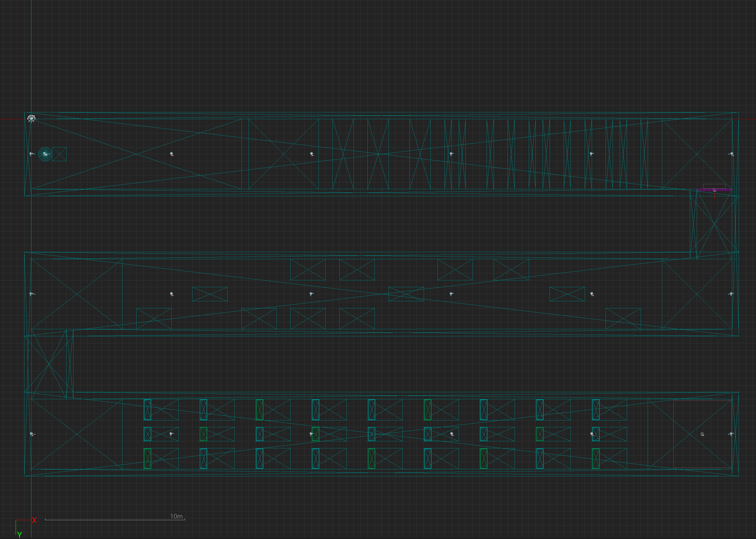Select the rightmost spot light in bottom corridor

pos(731,434)
